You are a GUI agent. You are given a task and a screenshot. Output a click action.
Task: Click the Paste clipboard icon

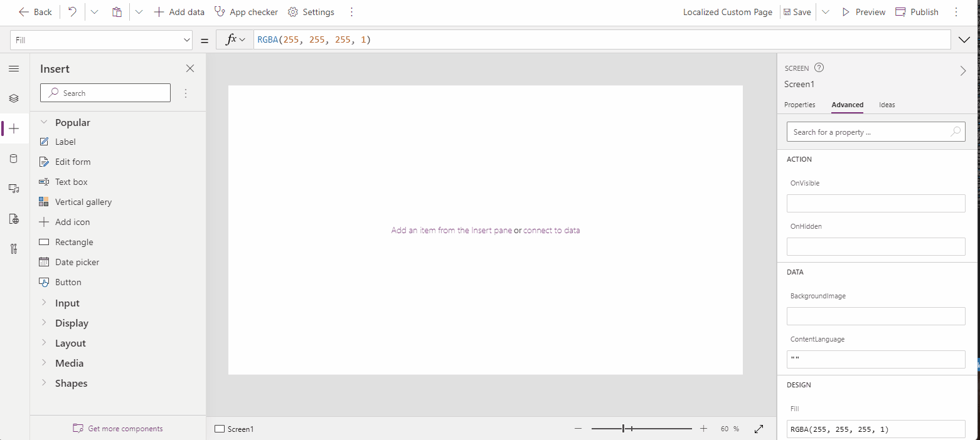[117, 12]
